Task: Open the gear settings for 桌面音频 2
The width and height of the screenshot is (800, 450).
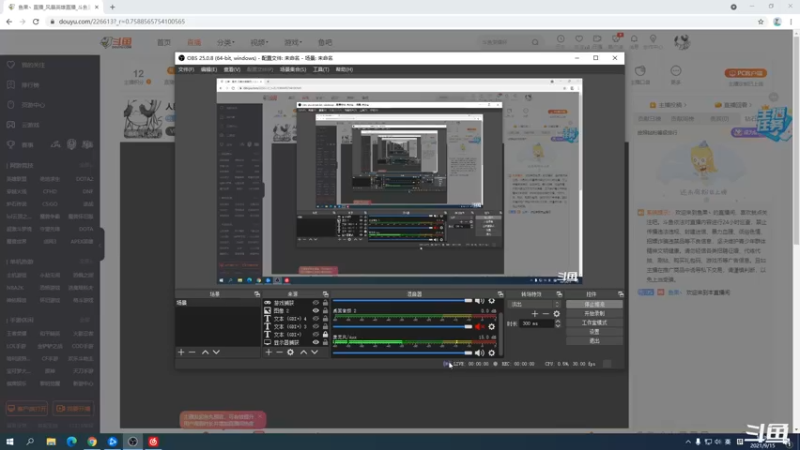Action: click(492, 327)
